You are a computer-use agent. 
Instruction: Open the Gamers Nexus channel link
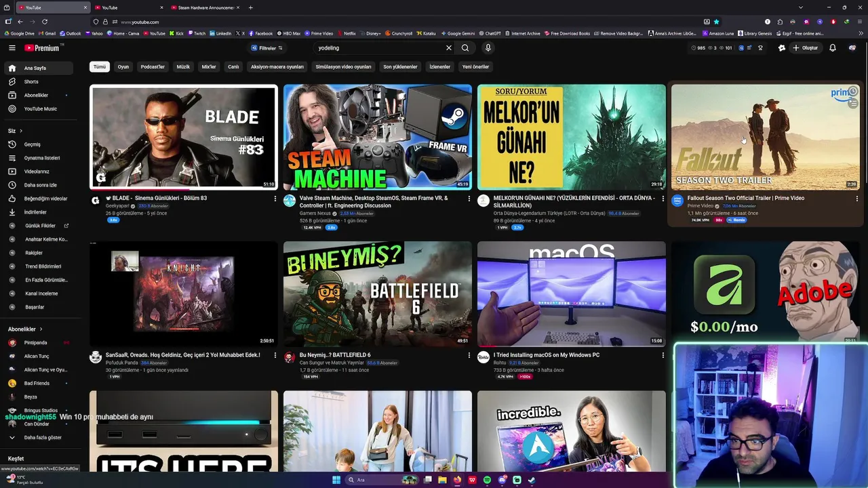click(x=315, y=213)
